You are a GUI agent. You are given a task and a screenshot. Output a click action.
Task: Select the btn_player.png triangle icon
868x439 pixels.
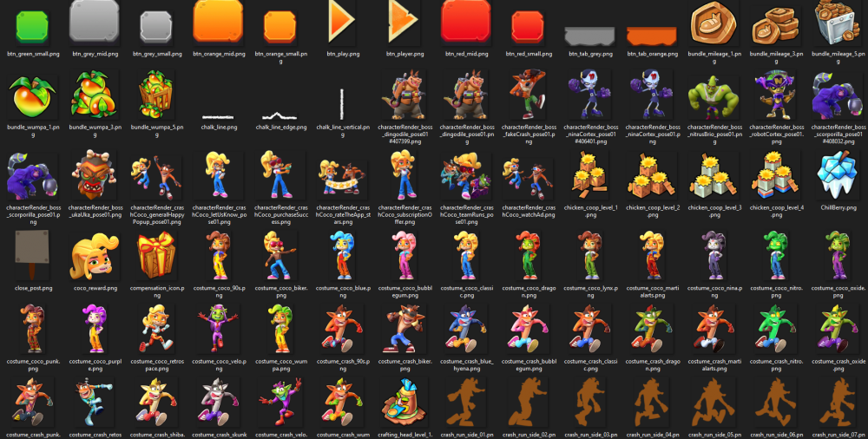point(403,22)
